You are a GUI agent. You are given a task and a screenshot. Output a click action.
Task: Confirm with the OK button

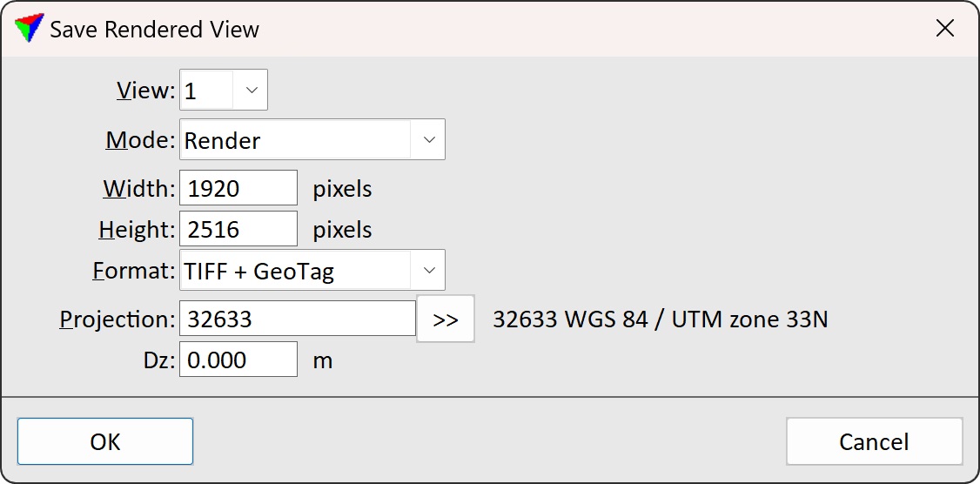click(105, 441)
